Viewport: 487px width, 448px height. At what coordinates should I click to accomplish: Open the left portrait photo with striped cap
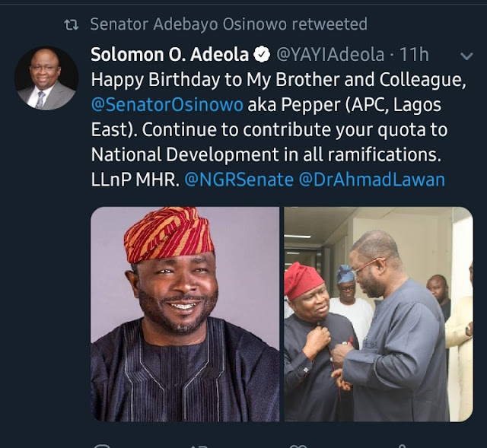pos(185,314)
